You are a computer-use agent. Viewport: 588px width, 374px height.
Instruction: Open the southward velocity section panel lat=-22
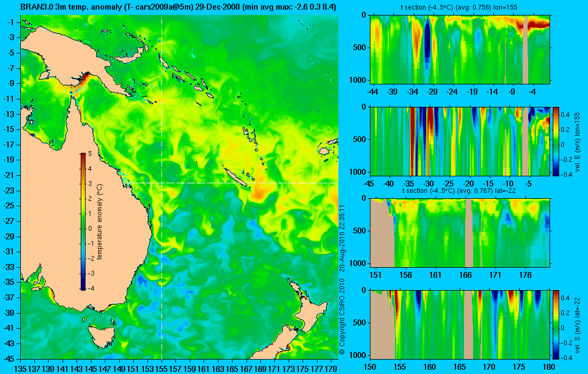pos(460,324)
